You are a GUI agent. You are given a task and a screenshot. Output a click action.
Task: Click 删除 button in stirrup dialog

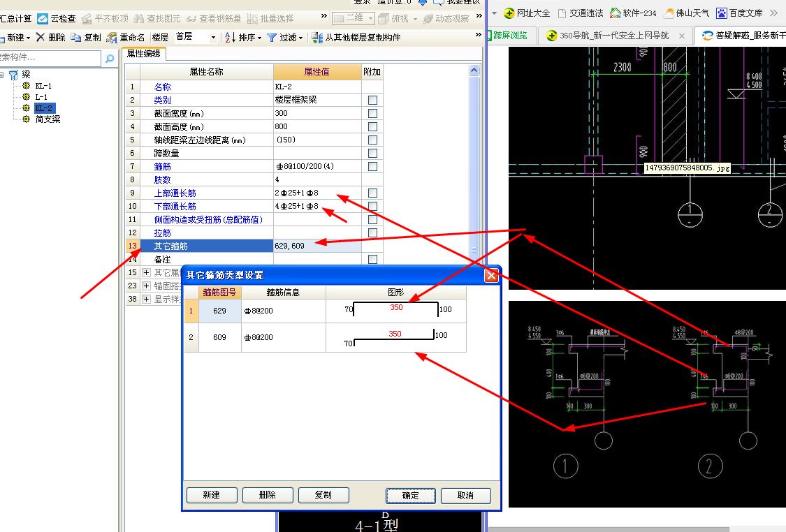(x=267, y=495)
